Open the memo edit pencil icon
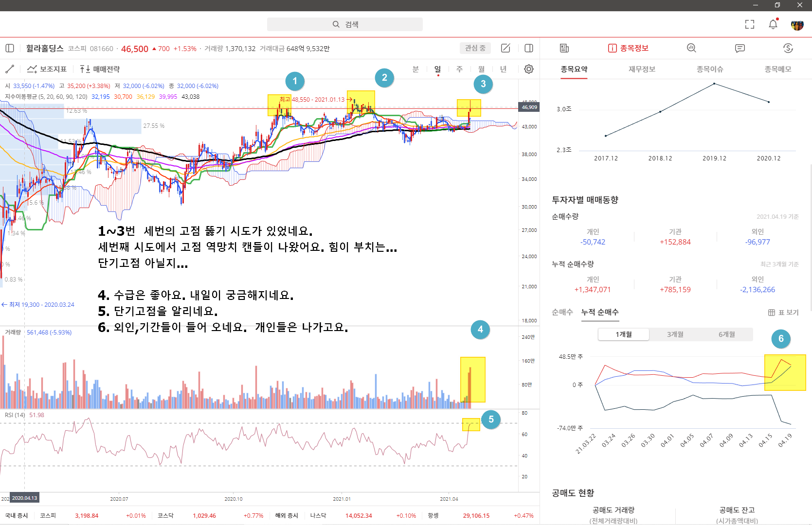This screenshot has width=812, height=525. pos(505,48)
